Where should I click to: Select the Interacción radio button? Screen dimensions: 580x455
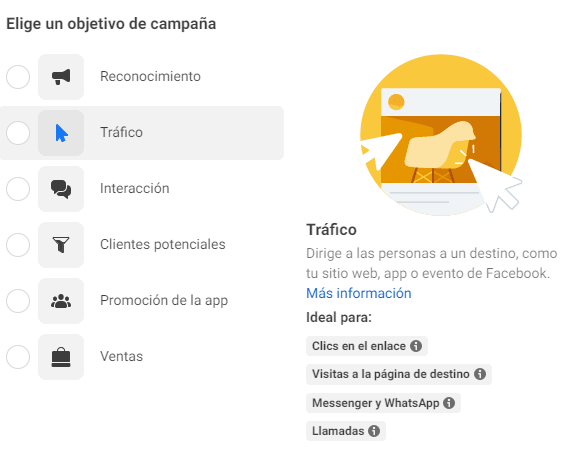pyautogui.click(x=18, y=189)
